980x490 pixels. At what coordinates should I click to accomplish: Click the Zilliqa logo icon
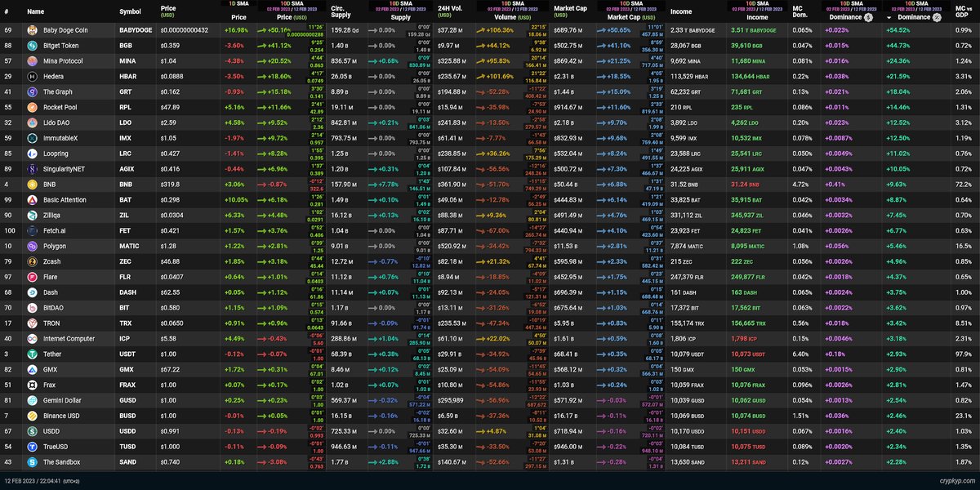click(32, 215)
